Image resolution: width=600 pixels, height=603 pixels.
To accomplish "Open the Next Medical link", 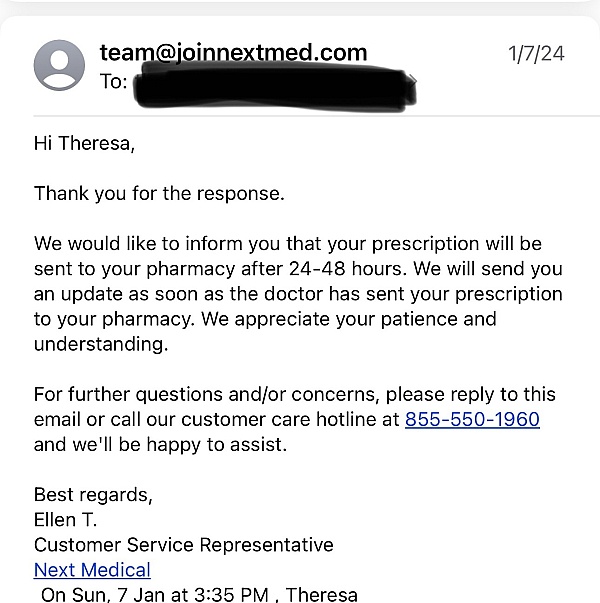I will point(92,570).
